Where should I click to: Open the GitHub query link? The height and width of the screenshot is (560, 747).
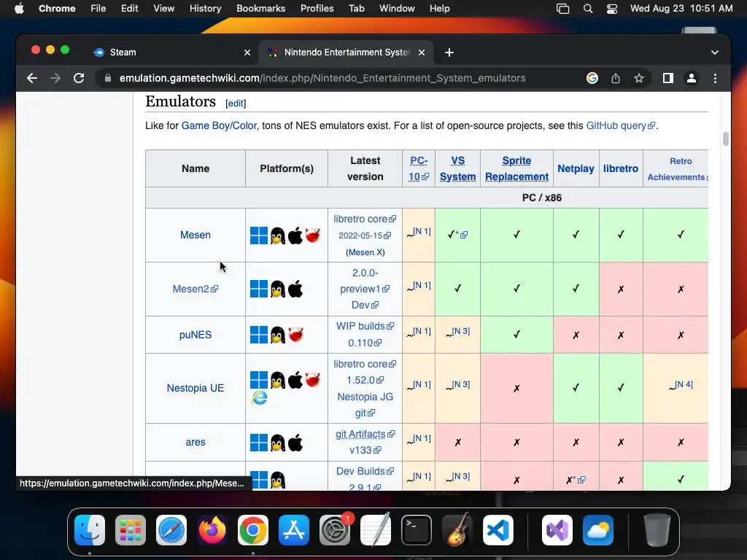point(620,125)
